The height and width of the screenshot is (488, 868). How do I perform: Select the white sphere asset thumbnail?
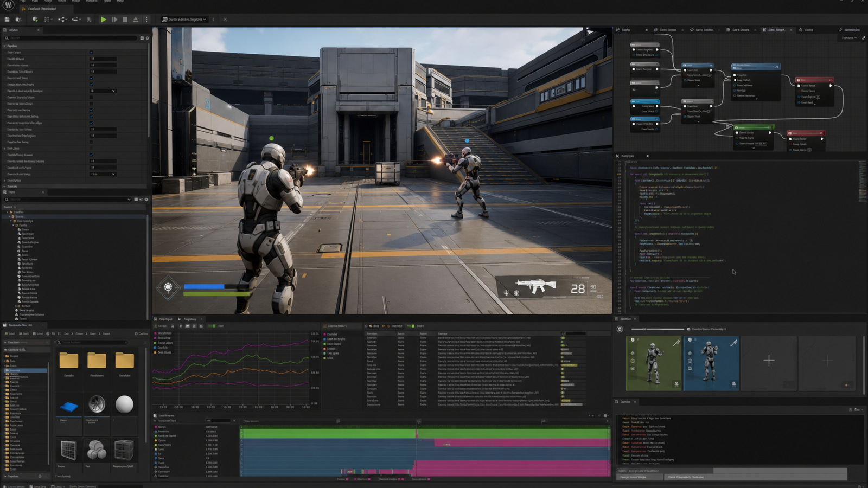124,404
